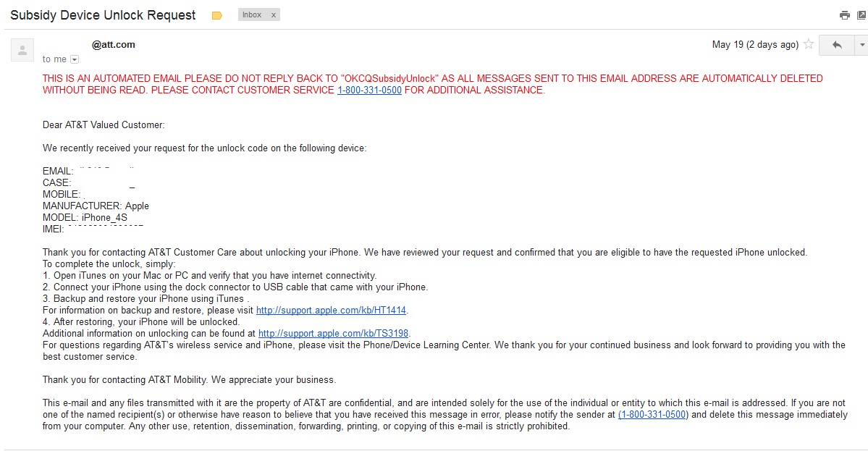Remove the Inbox label via x
Image resolution: width=868 pixels, height=451 pixels.
(273, 15)
